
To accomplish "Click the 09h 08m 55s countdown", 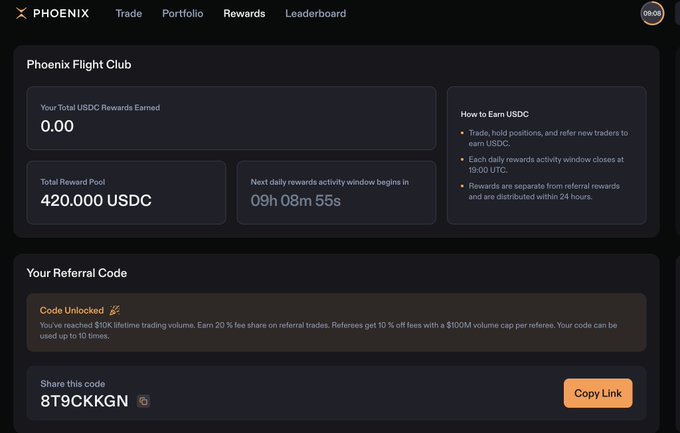I will pos(296,200).
